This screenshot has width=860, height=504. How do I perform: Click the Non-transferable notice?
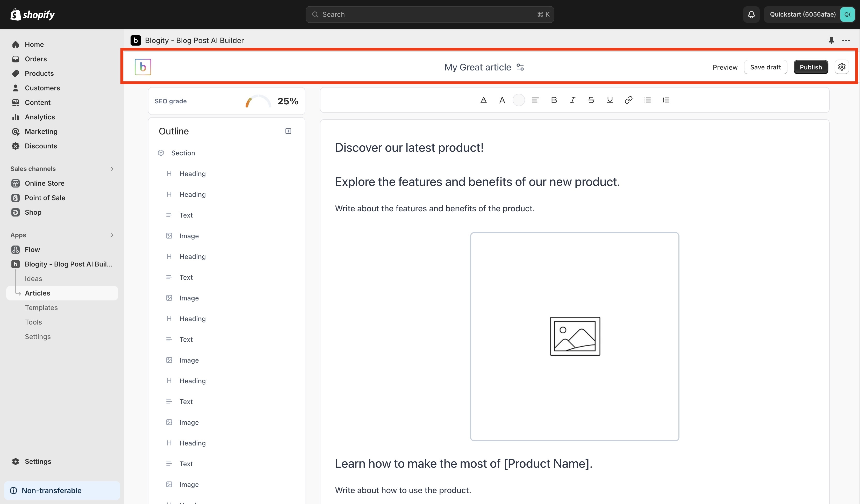tap(62, 490)
